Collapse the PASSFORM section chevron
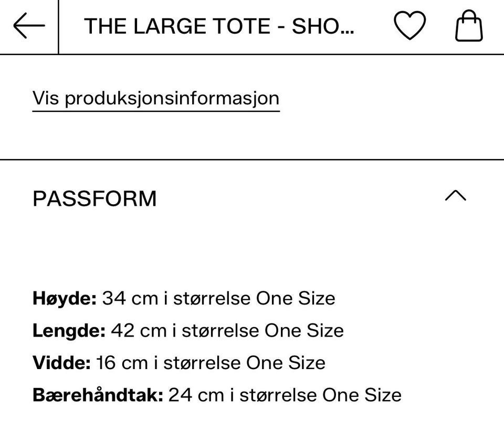Image resolution: width=504 pixels, height=430 pixels. tap(455, 196)
